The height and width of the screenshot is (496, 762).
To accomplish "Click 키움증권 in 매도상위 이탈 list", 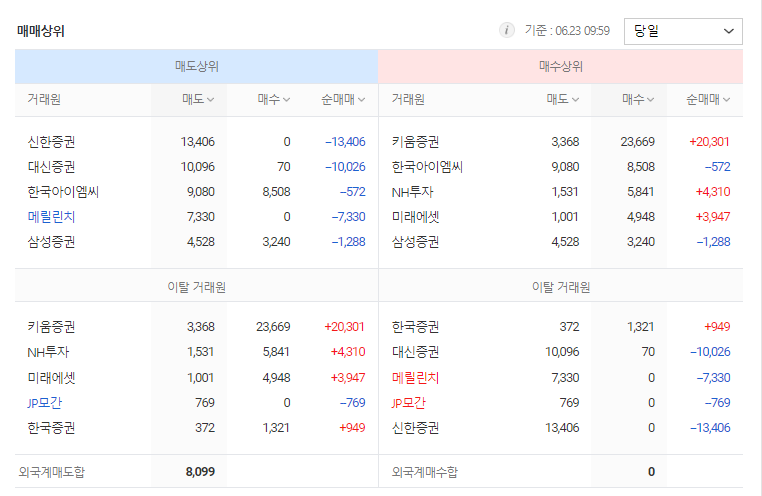I will [x=51, y=327].
